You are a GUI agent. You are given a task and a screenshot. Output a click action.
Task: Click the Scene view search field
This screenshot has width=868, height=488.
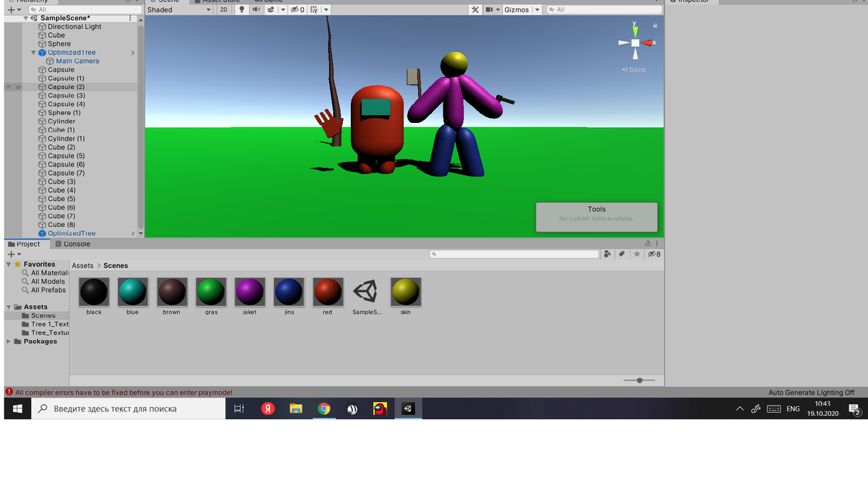(x=604, y=10)
